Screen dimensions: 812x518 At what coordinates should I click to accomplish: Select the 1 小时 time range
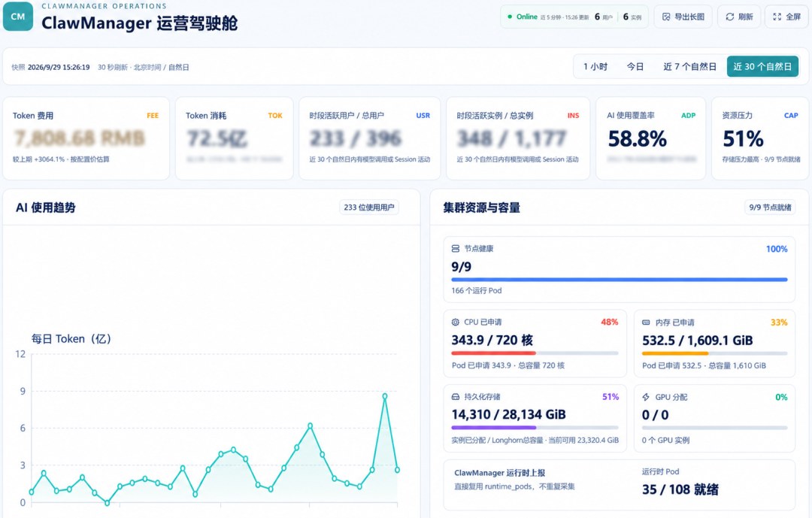tap(595, 67)
